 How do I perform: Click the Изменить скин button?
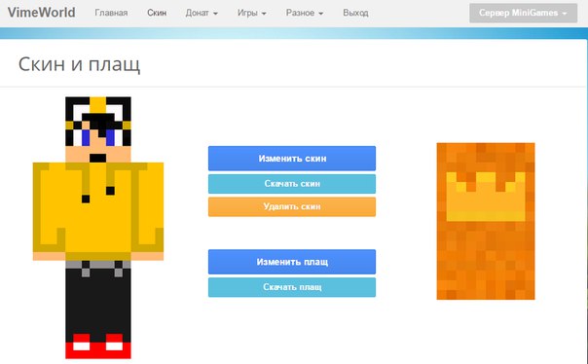(x=292, y=159)
